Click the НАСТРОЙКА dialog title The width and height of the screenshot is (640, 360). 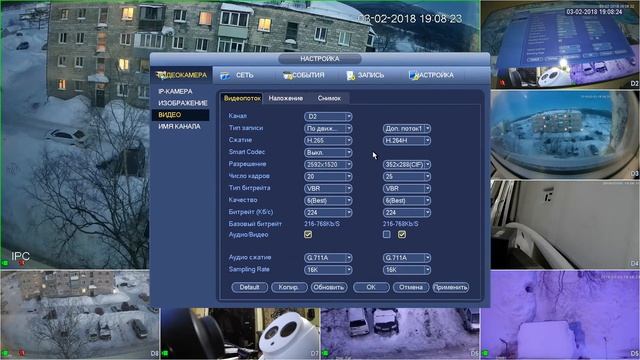point(320,59)
